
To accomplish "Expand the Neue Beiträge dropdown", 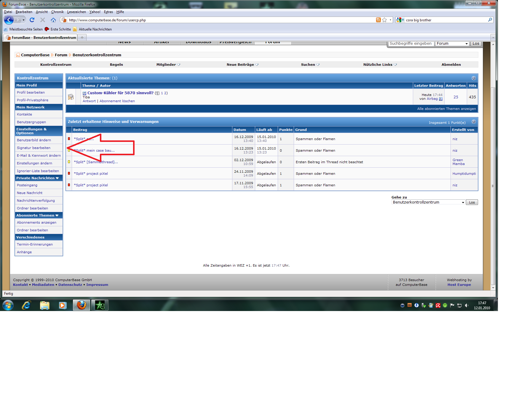I will pos(257,65).
